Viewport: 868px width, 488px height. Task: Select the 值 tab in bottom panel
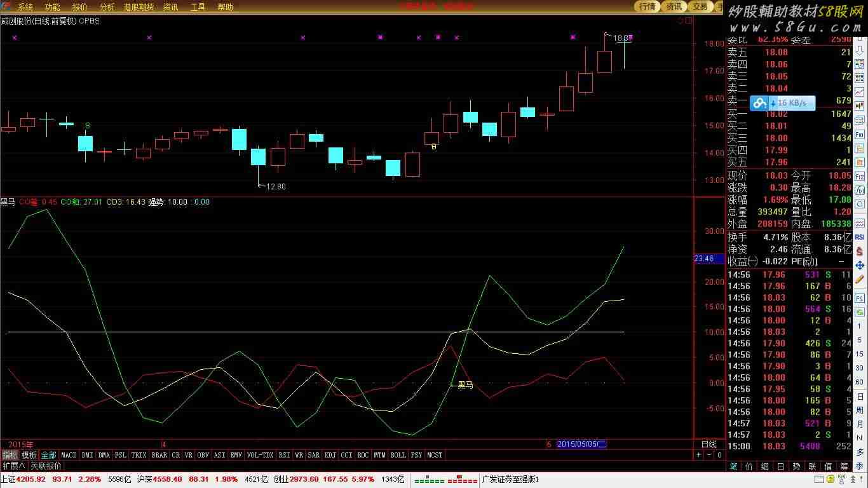pyautogui.click(x=828, y=466)
